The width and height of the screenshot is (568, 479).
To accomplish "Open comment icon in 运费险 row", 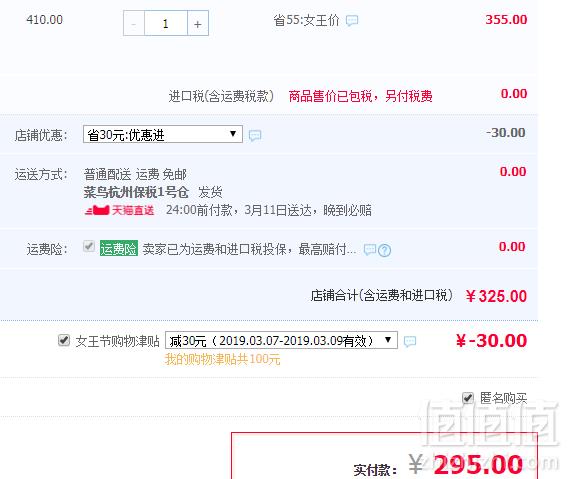I will (x=369, y=249).
